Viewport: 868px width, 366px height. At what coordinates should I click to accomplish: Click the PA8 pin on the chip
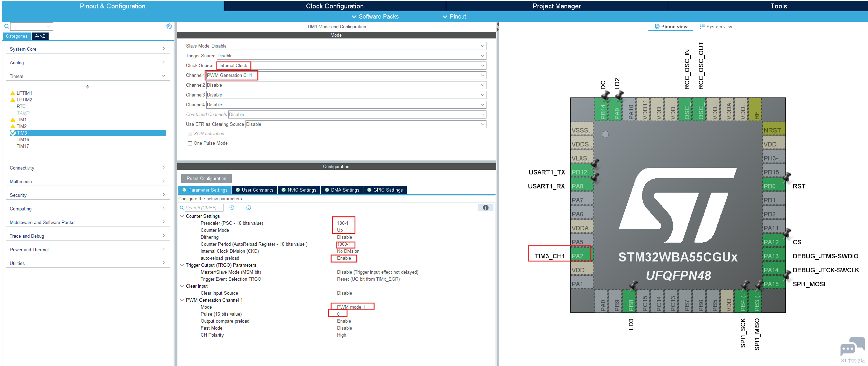tap(582, 186)
